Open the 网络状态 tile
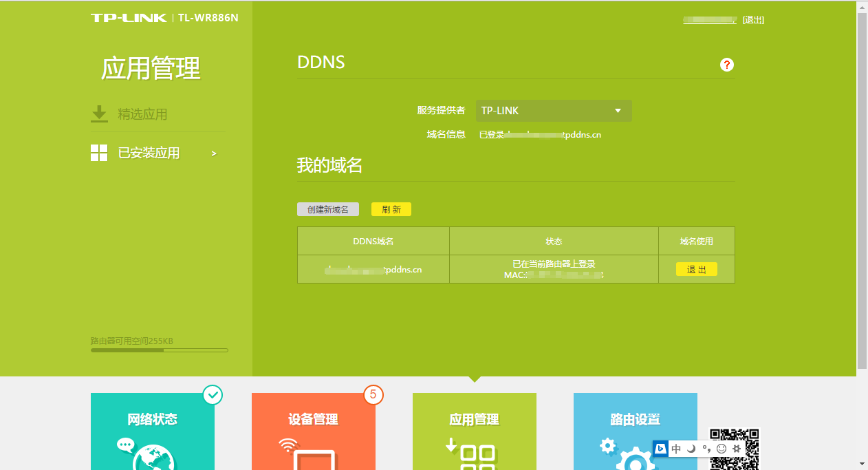Image resolution: width=868 pixels, height=470 pixels. tap(153, 431)
